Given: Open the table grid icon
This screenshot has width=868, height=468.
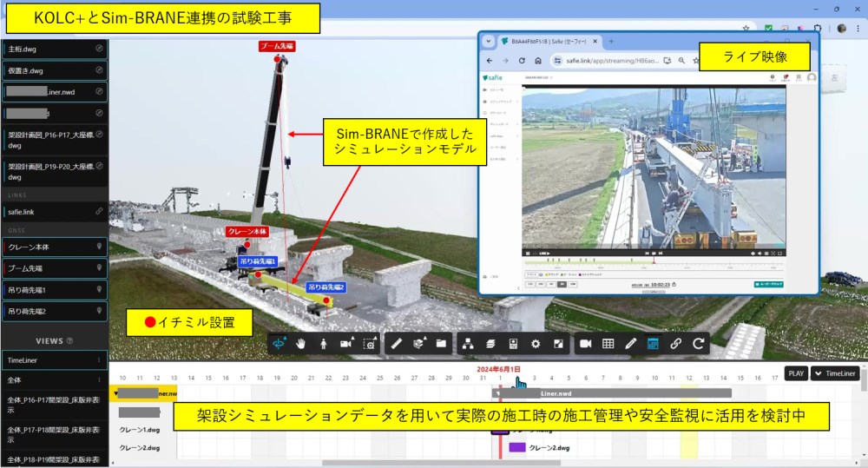Looking at the screenshot, I should coord(608,344).
